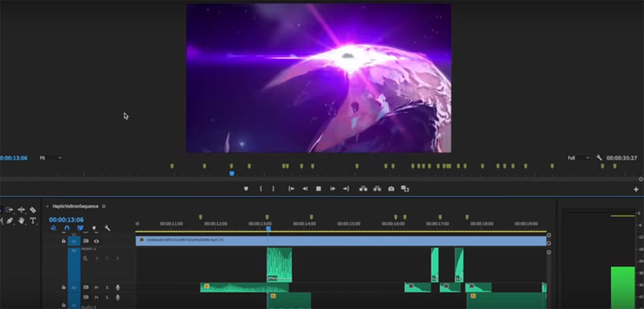
Task: Mute audio track A3
Action: (97, 287)
